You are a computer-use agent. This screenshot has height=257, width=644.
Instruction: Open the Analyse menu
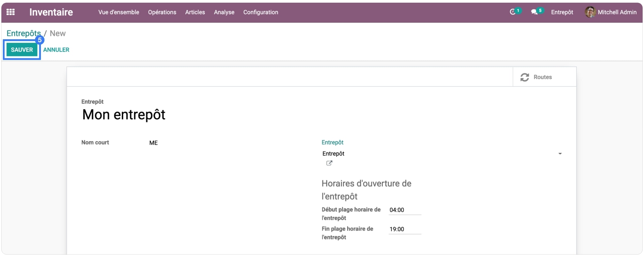coord(224,12)
